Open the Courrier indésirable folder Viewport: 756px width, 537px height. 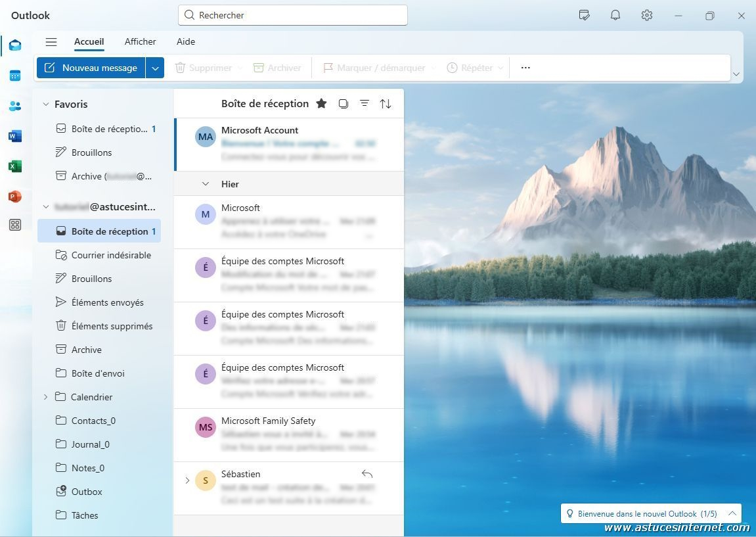99,255
